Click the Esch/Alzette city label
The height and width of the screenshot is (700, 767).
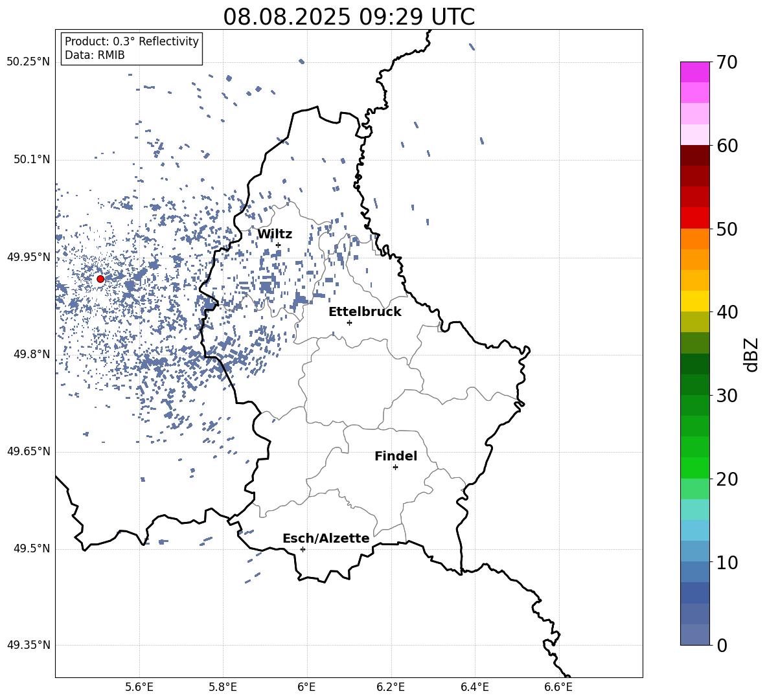(326, 538)
